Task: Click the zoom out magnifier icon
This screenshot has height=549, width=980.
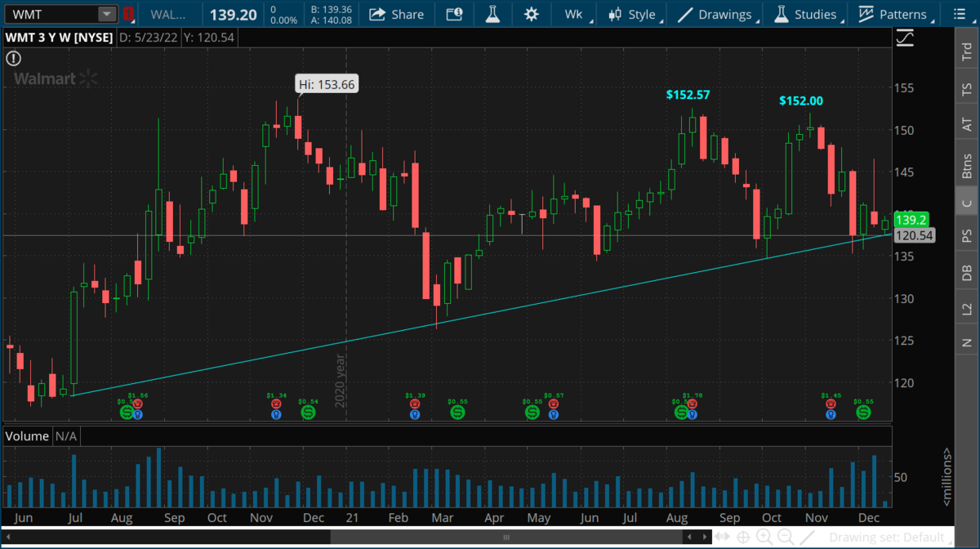Action: coord(786,537)
